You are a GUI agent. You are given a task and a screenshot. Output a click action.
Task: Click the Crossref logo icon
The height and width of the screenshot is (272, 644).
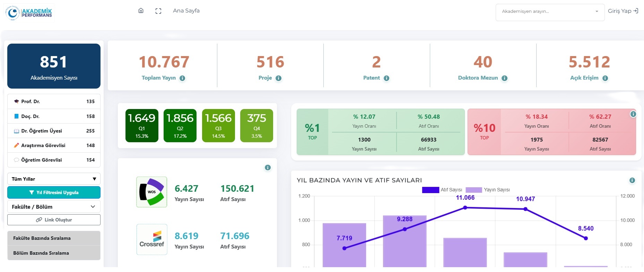152,239
